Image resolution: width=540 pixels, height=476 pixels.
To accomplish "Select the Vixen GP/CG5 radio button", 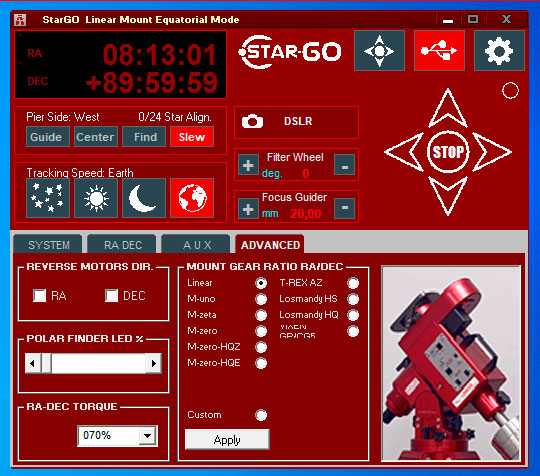I will tap(353, 331).
